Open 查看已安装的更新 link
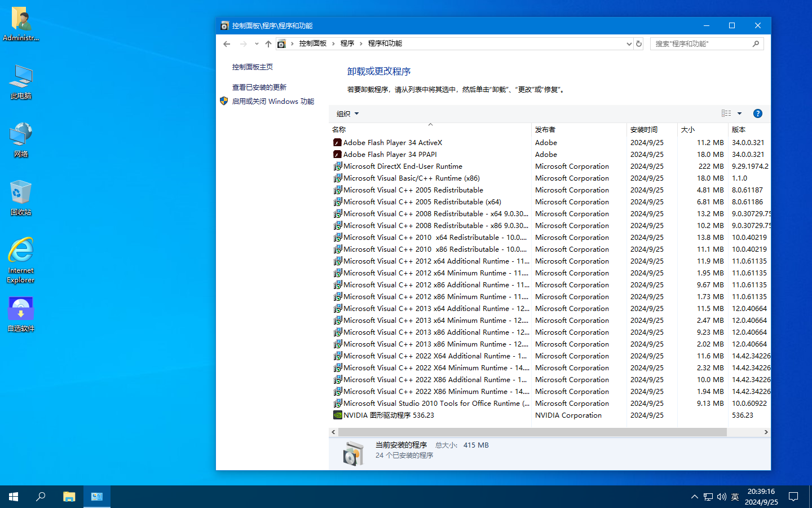This screenshot has width=812, height=508. pos(259,87)
